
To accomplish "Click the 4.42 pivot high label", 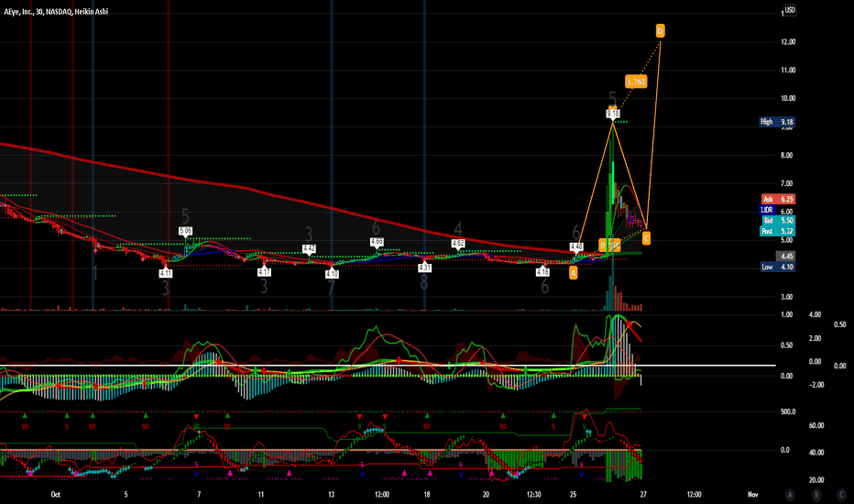I will [309, 248].
